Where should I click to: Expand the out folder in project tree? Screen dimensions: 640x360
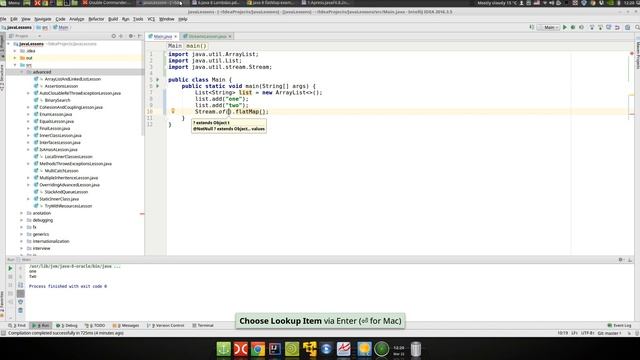coord(15,58)
